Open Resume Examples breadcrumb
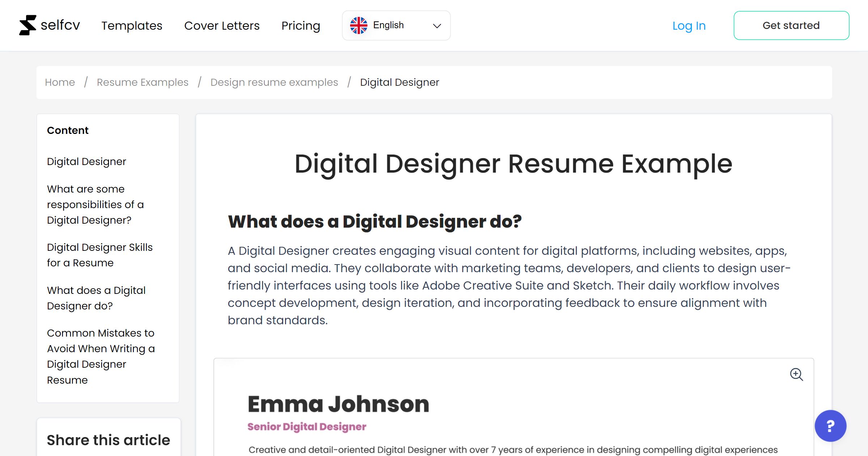The image size is (868, 456). [x=142, y=82]
